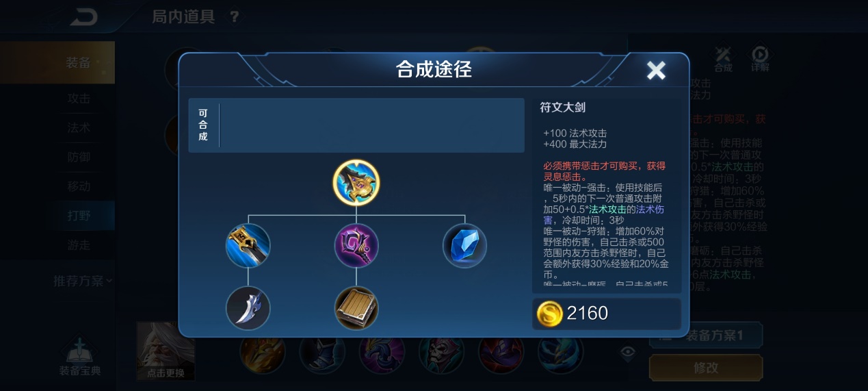
Task: Switch to the 法术 category tab
Action: tap(79, 127)
